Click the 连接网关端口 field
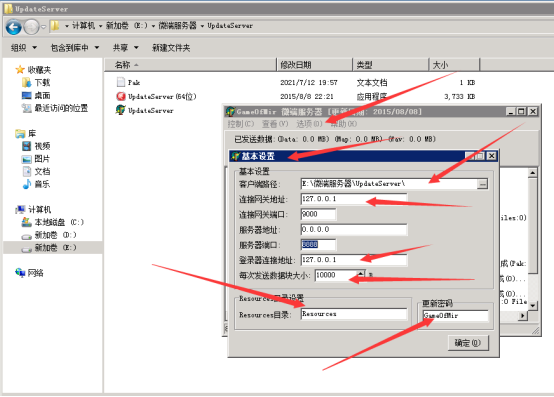This screenshot has width=554, height=397. (318, 214)
